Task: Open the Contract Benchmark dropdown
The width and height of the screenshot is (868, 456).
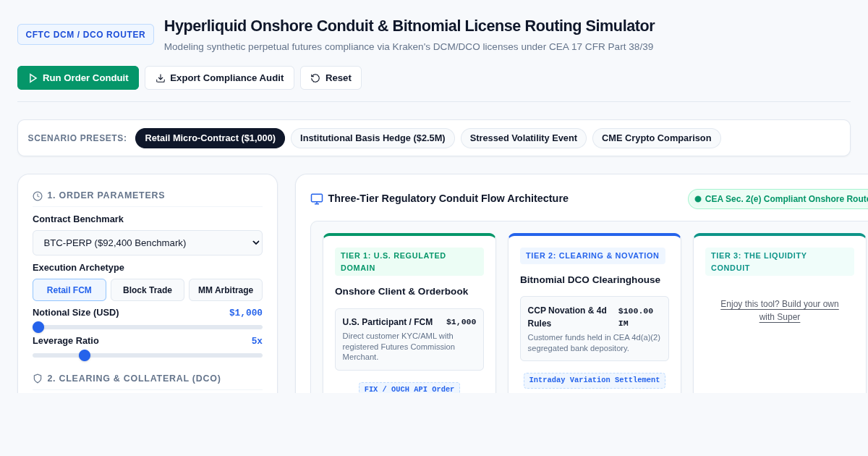Action: pyautogui.click(x=148, y=242)
